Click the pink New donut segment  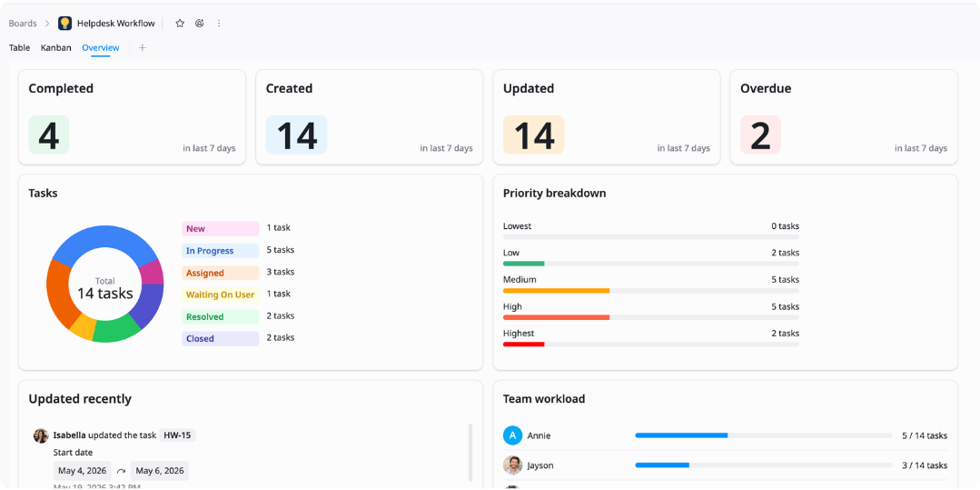click(x=152, y=274)
